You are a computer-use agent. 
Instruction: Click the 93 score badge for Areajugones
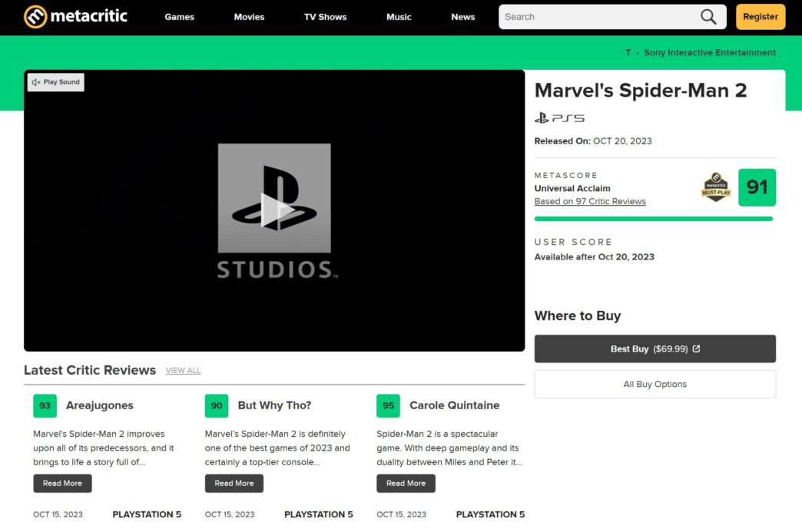click(45, 406)
